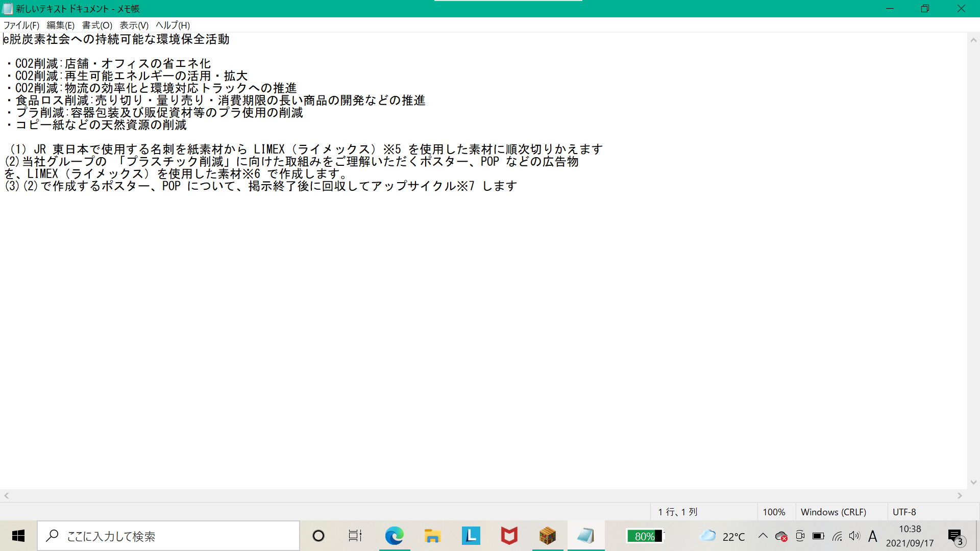Toggle the IME input mode A indicator
The image size is (980, 551).
[x=873, y=536]
